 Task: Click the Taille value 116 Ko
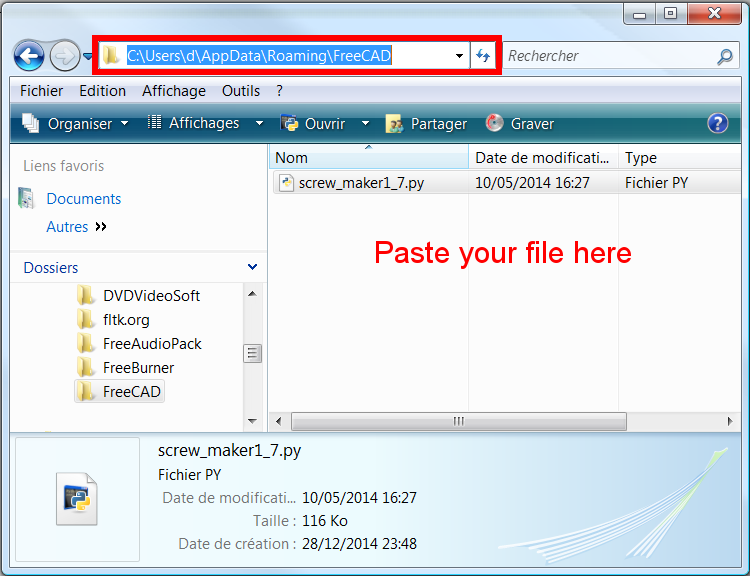(325, 521)
